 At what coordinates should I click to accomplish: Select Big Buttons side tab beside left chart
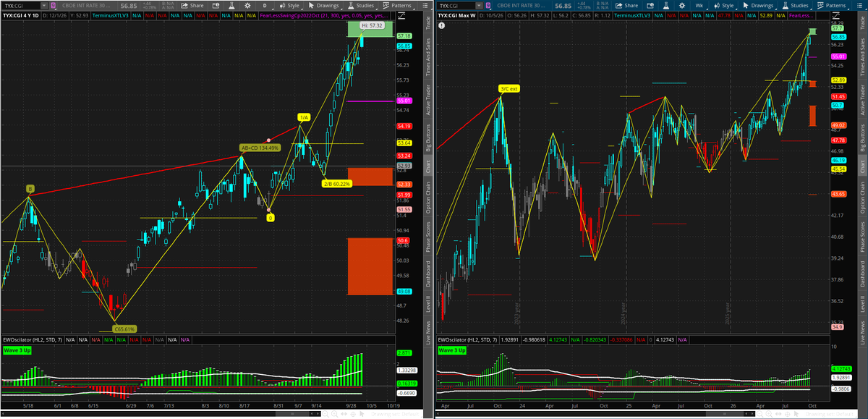click(x=427, y=137)
